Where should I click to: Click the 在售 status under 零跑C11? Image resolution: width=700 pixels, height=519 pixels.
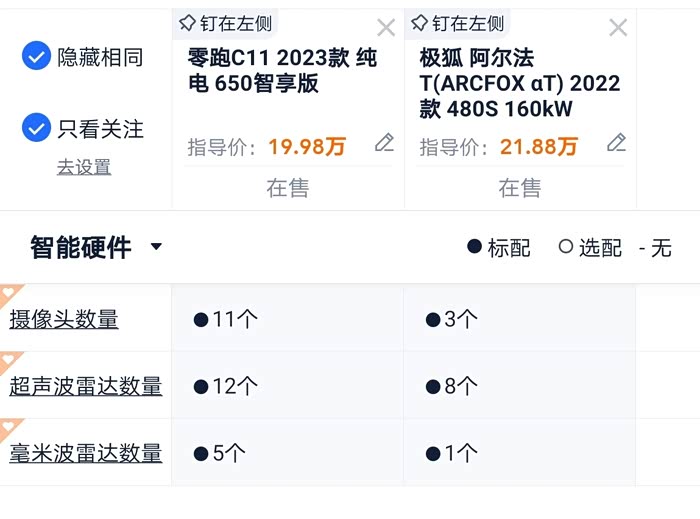coord(288,187)
